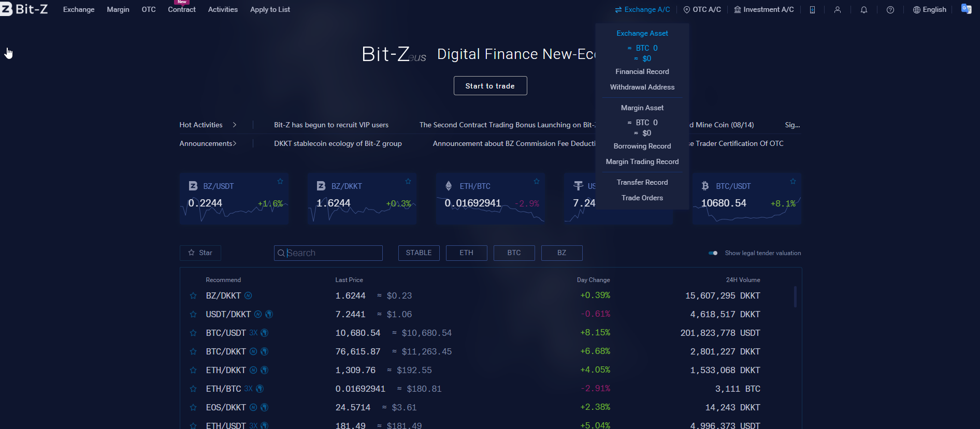Click the globe icon on BTC/USDT row
This screenshot has width=980, height=429.
point(265,333)
